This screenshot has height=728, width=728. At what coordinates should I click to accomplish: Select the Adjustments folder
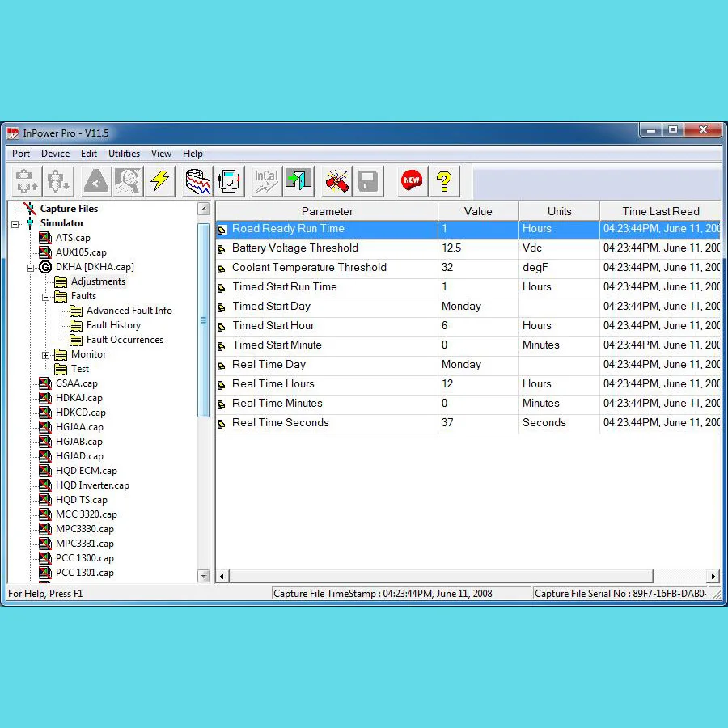pos(98,281)
